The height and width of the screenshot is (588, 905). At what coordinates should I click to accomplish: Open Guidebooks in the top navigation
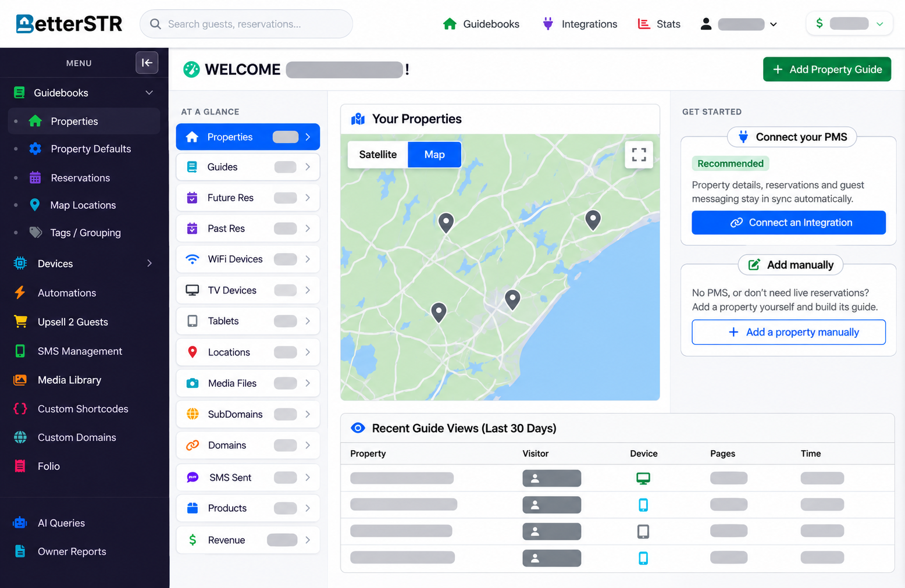(481, 24)
